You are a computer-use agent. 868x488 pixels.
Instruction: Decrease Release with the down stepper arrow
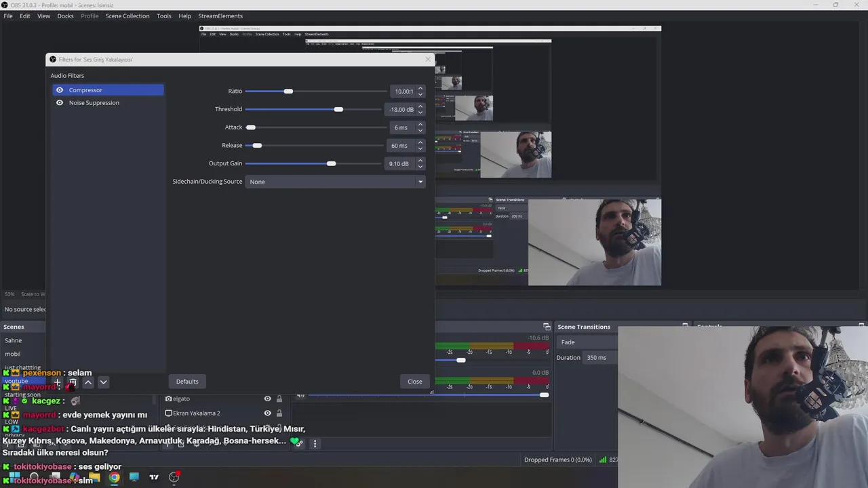click(x=420, y=148)
